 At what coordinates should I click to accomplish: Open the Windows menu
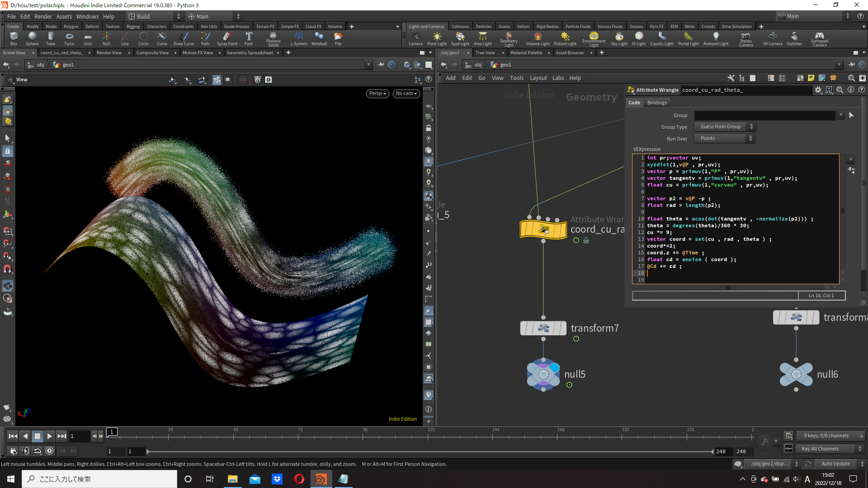click(87, 16)
